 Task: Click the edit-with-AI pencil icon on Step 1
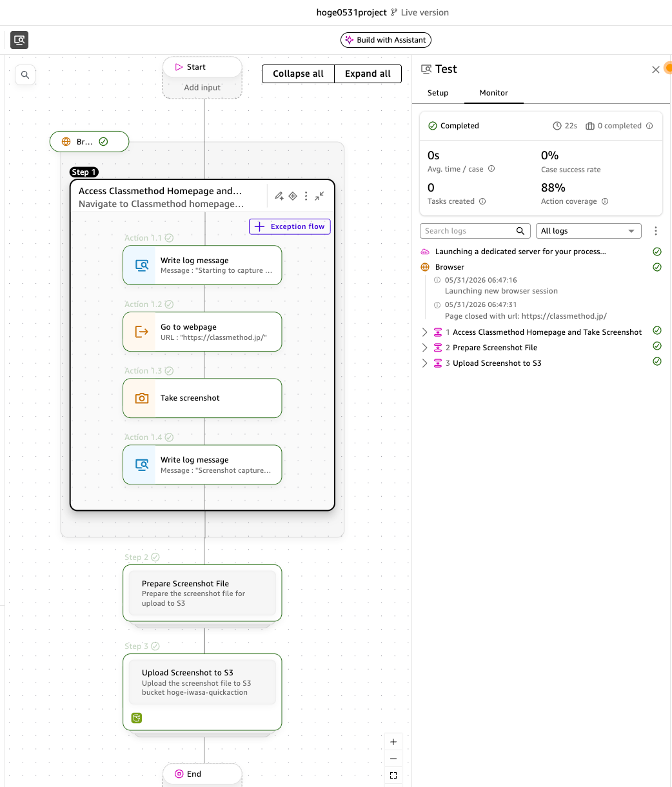coord(279,196)
